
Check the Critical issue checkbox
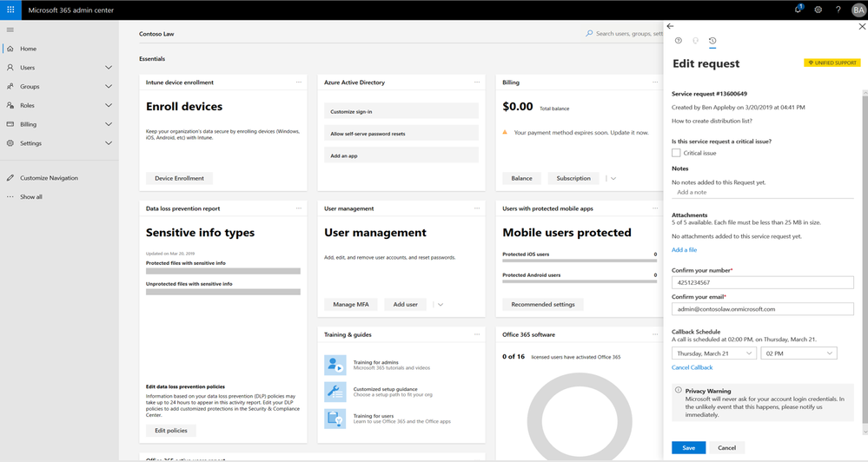point(676,153)
